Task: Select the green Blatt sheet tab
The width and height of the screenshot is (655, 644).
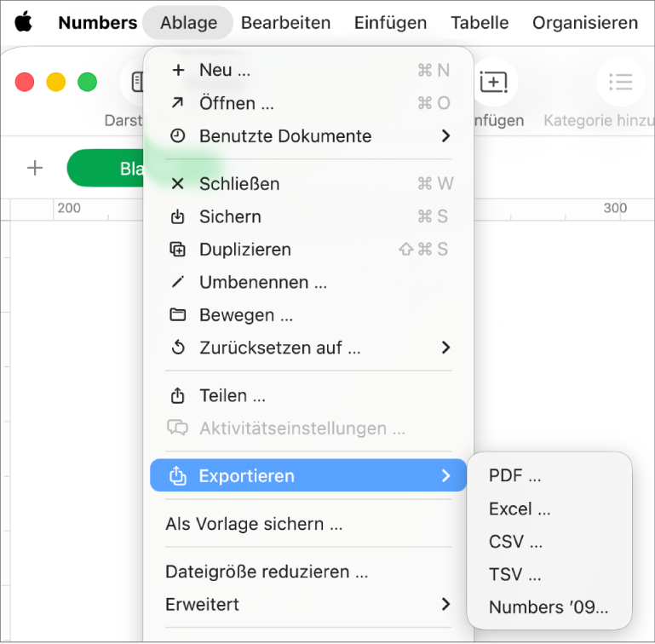Action: [106, 168]
